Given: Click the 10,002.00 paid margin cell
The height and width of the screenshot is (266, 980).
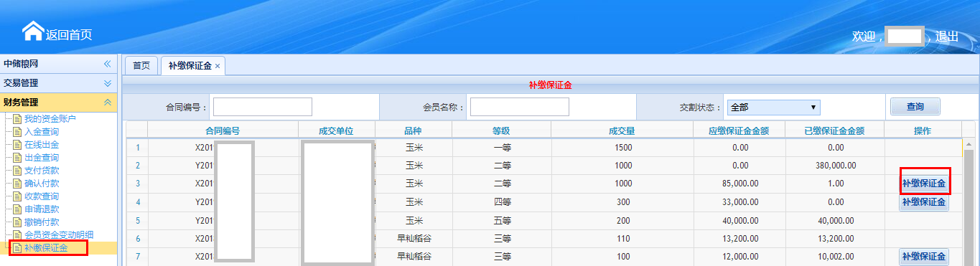Looking at the screenshot, I should click(x=835, y=257).
